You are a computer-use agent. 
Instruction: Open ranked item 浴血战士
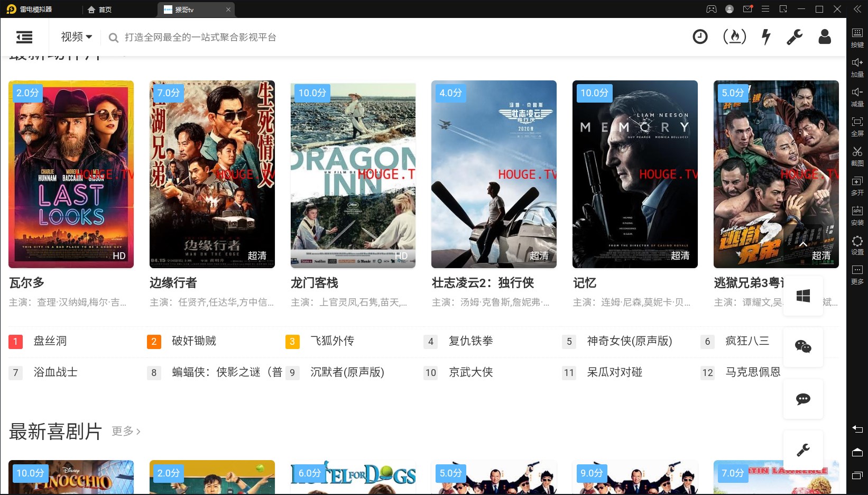coord(56,372)
